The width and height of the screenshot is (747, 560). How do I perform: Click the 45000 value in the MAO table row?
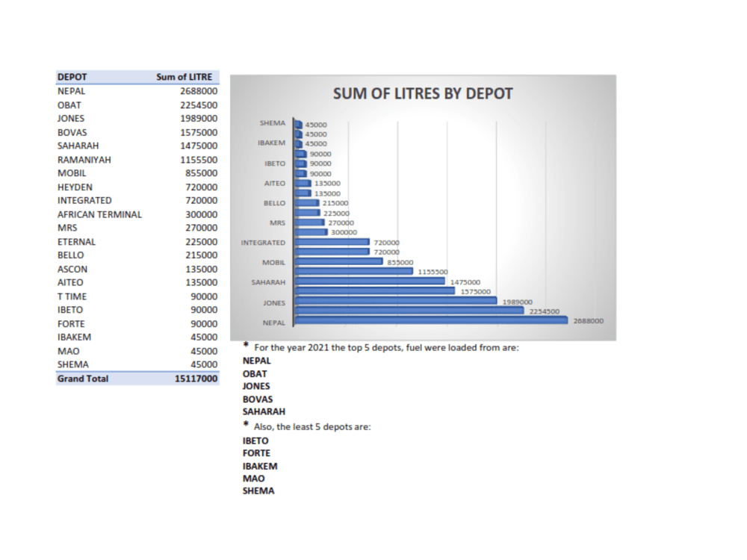coord(204,352)
